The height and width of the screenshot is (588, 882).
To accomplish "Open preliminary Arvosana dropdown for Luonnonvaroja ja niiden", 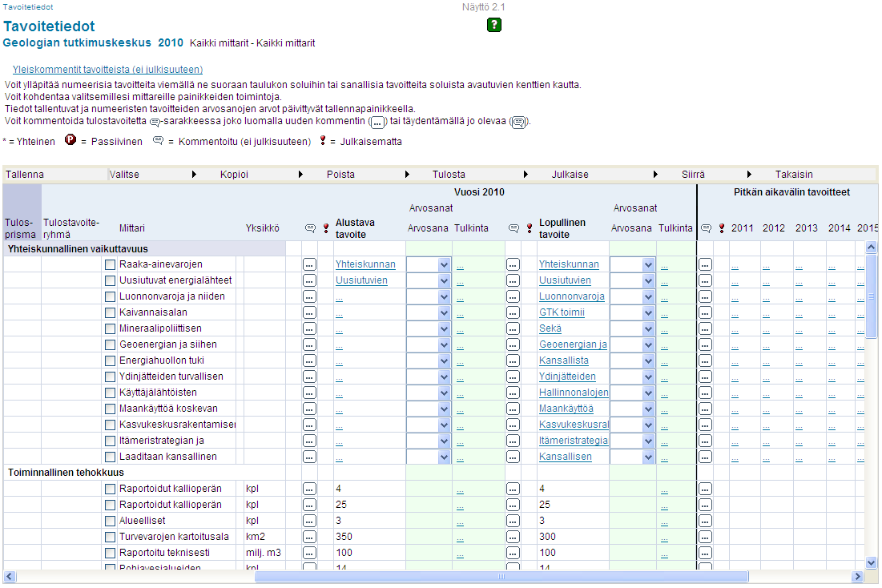I will coord(429,296).
